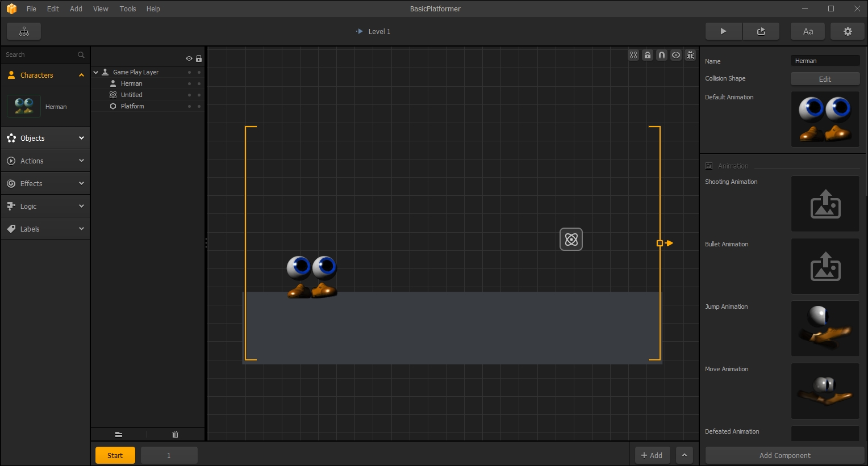Viewport: 868px width, 466px height.
Task: Click the Jump Animation thumbnail
Action: coord(825,329)
